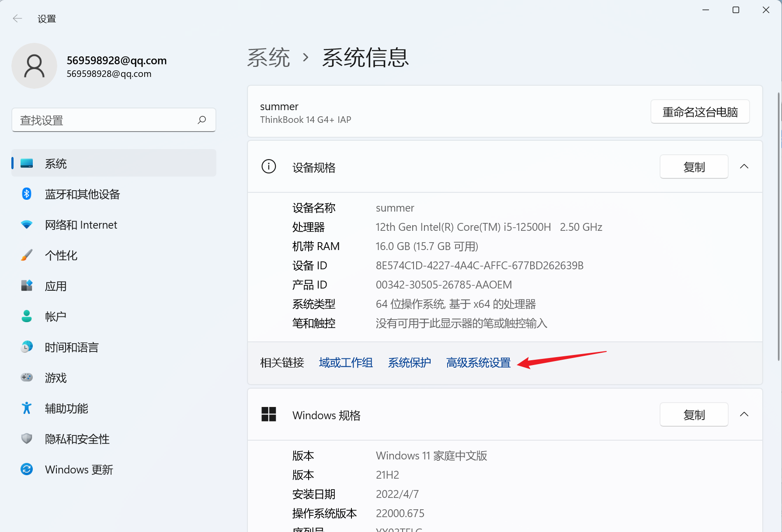Click the Wi-Fi network icon in sidebar
This screenshot has height=532, width=782.
[x=27, y=225]
